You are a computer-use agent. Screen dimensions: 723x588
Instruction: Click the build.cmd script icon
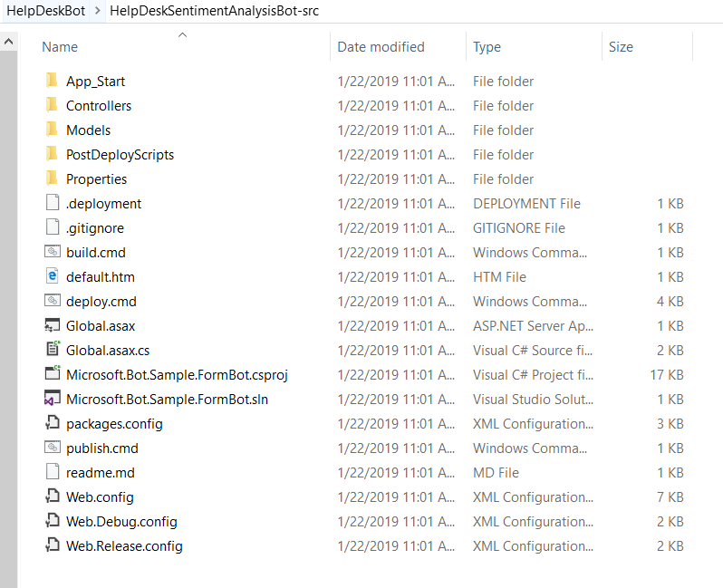pos(53,252)
